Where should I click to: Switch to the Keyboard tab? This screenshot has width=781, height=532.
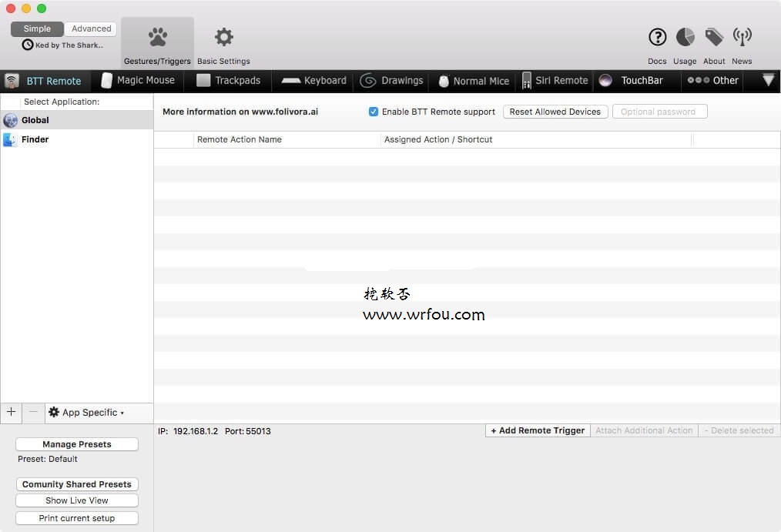click(x=313, y=81)
